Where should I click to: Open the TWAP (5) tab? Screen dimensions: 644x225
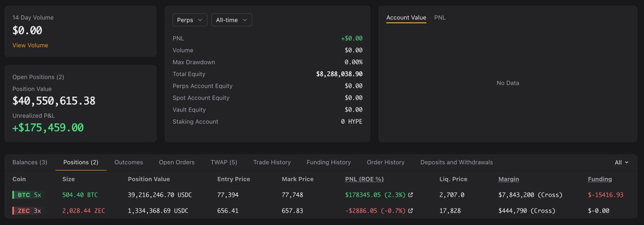[224, 163]
